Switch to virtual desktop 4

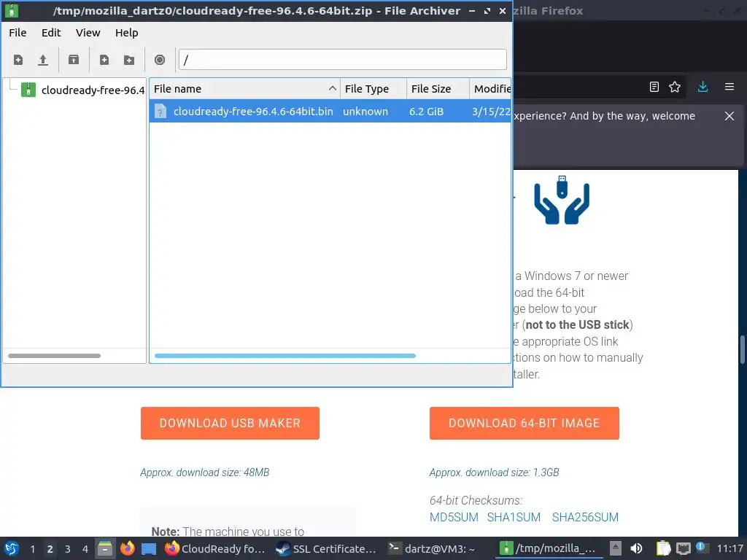(85, 549)
